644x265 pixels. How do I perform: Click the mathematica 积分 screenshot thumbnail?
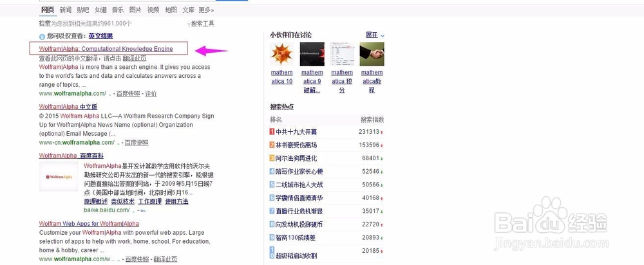[x=342, y=54]
